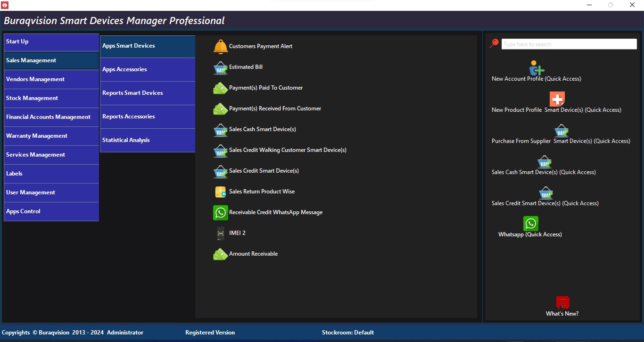The image size is (644, 342).
Task: Click the Sales Return Product Wise icon
Action: click(220, 192)
